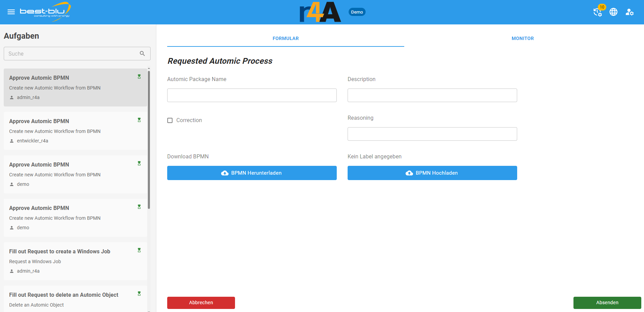Open the hamburger navigation menu
The height and width of the screenshot is (312, 644).
point(11,12)
